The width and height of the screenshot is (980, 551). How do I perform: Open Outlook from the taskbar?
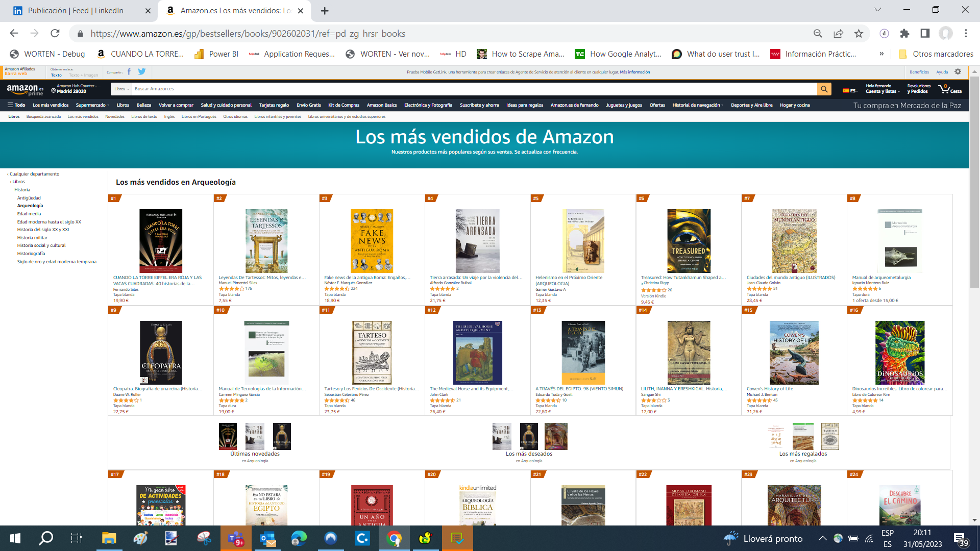pyautogui.click(x=267, y=538)
